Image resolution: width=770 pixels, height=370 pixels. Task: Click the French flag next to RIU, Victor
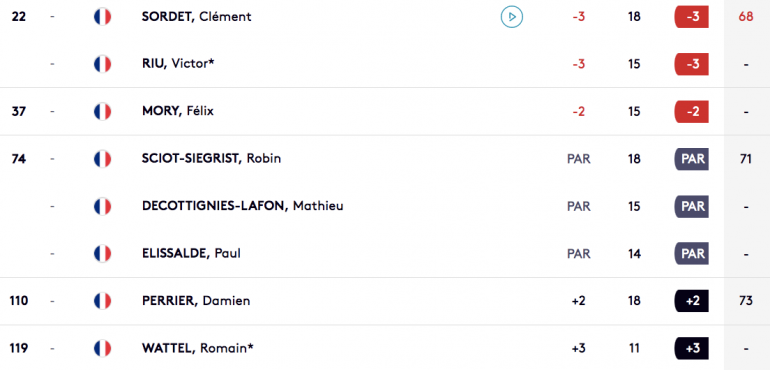point(102,64)
